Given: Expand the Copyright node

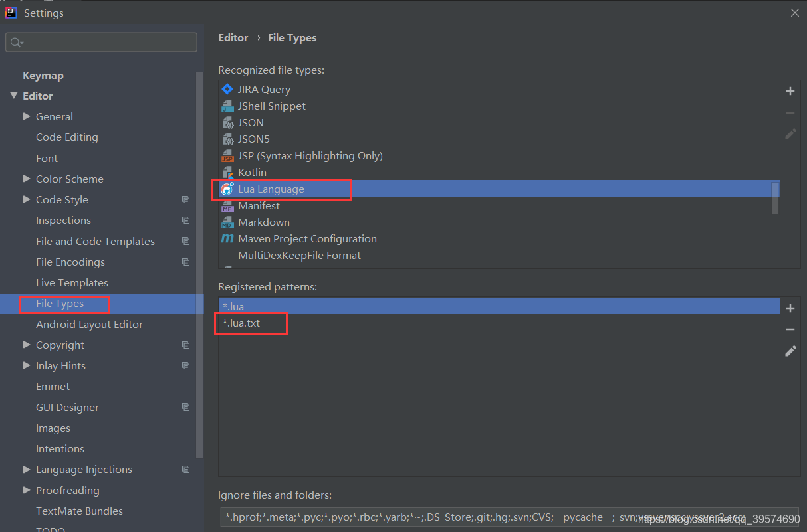Looking at the screenshot, I should click(x=27, y=345).
